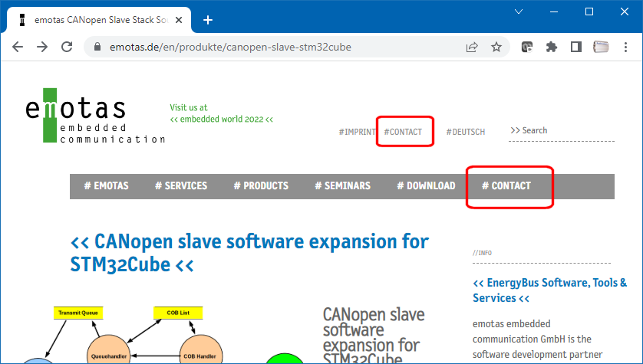Open the # EMOTAS menu
Viewport: 643px width, 364px height.
tap(106, 186)
